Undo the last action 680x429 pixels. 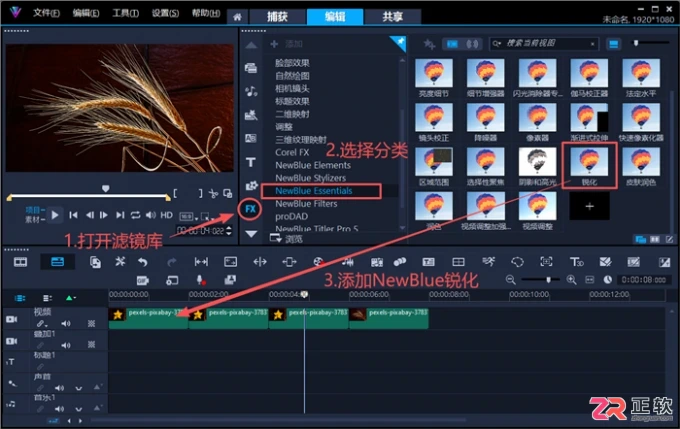pos(143,262)
